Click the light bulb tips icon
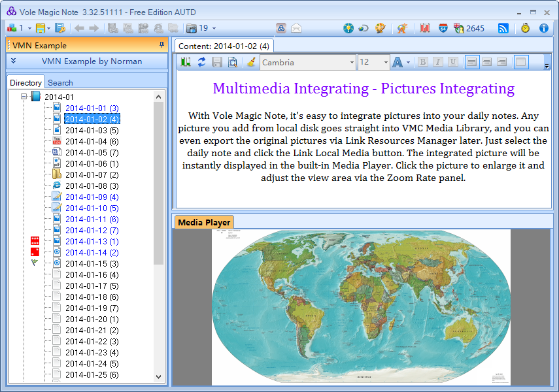The image size is (559, 392). 348,28
